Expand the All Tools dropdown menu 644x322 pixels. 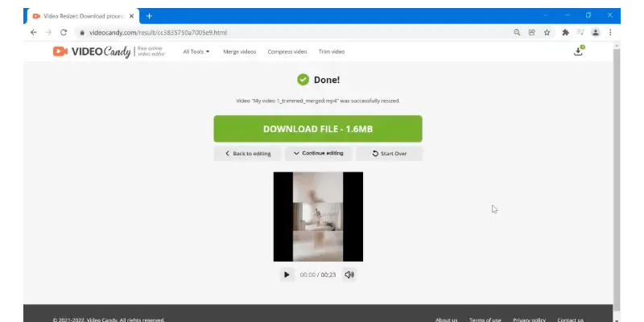(x=196, y=52)
